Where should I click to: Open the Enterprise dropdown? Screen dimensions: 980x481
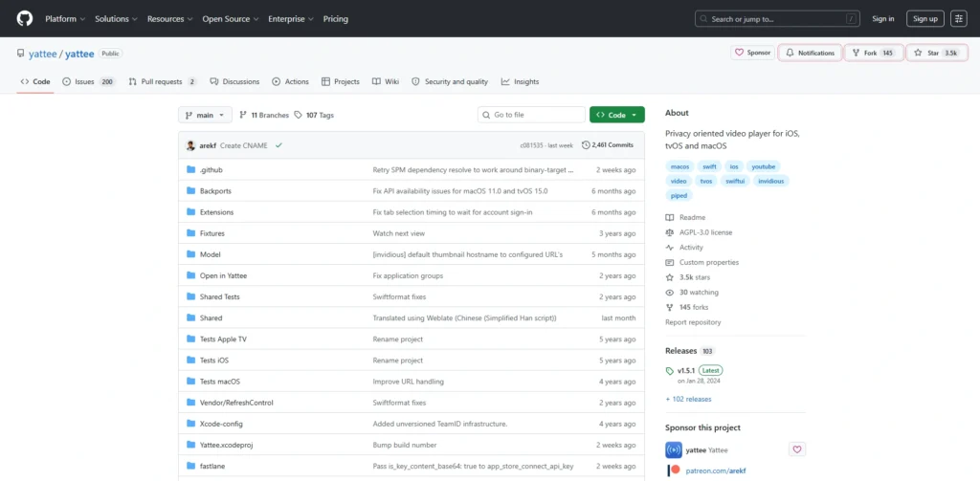click(x=291, y=19)
